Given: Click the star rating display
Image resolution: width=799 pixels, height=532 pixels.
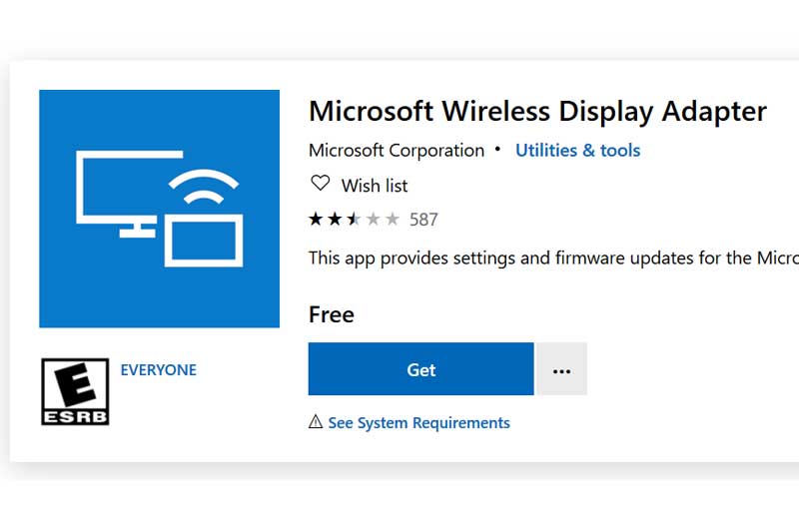Looking at the screenshot, I should (355, 220).
